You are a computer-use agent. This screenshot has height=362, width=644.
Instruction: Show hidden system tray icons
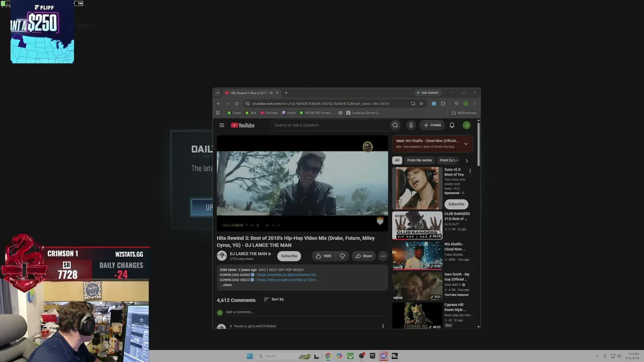click(597, 356)
